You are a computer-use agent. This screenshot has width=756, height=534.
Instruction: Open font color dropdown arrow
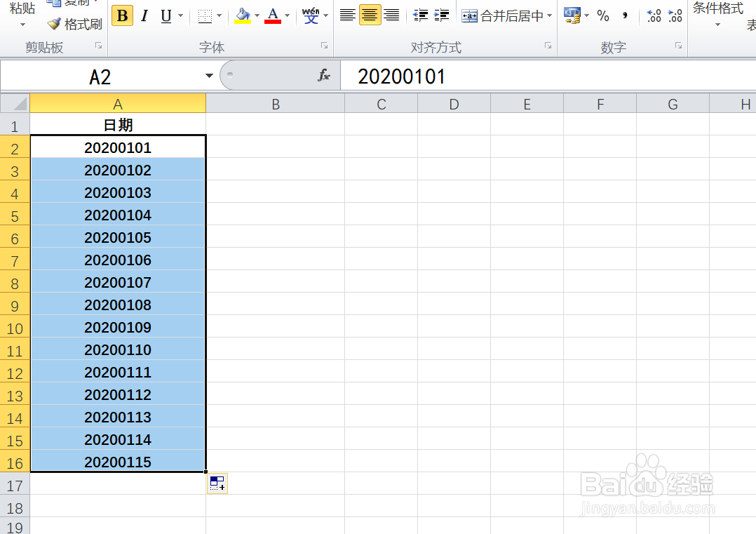pyautogui.click(x=288, y=15)
